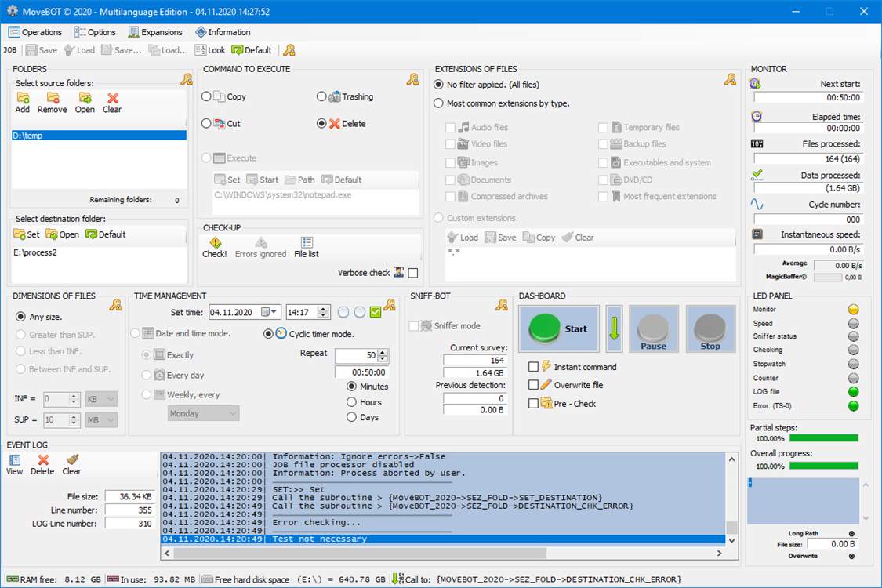Open the Operations menu
This screenshot has height=588, width=882.
click(35, 32)
